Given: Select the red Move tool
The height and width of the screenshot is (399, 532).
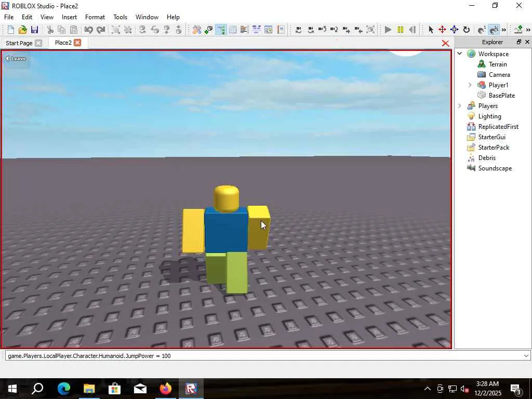Looking at the screenshot, I should coord(442,30).
